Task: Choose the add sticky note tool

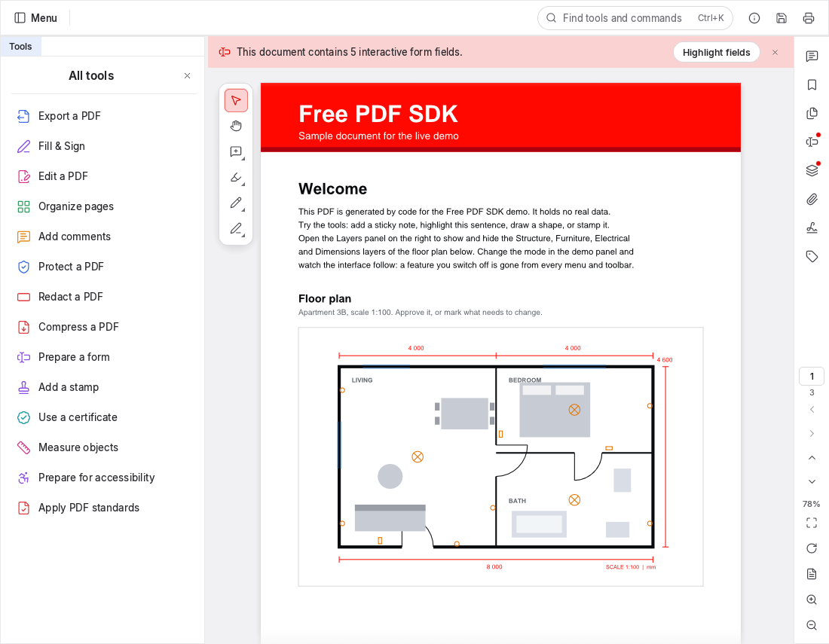Action: pyautogui.click(x=236, y=152)
